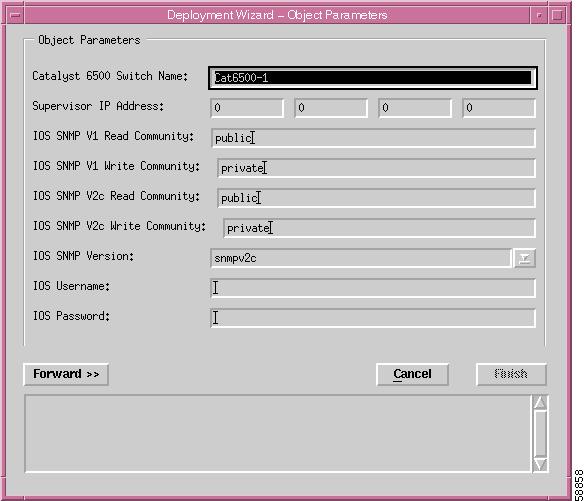Viewport: 585px width, 501px height.
Task: Select the snmpv2c version combo box field
Action: [361, 258]
